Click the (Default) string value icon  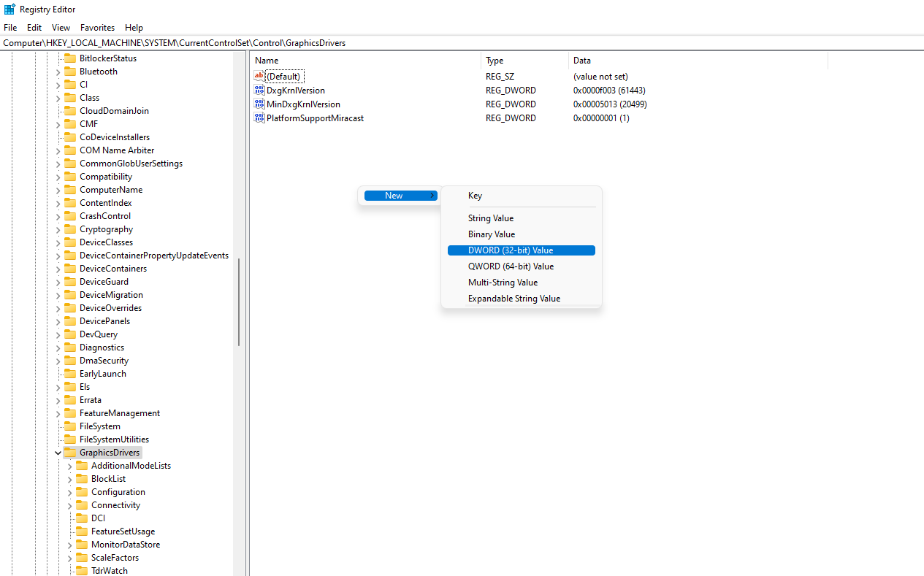pyautogui.click(x=259, y=76)
